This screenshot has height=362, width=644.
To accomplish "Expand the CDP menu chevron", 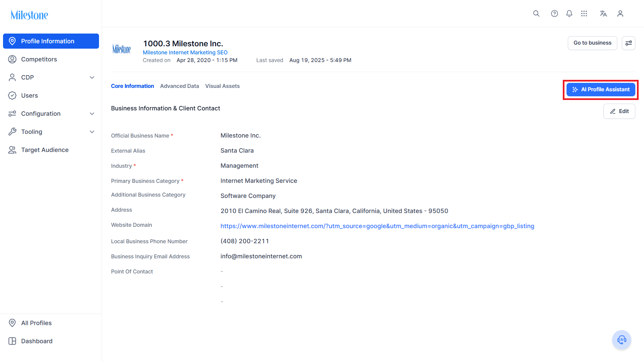I will (x=92, y=77).
